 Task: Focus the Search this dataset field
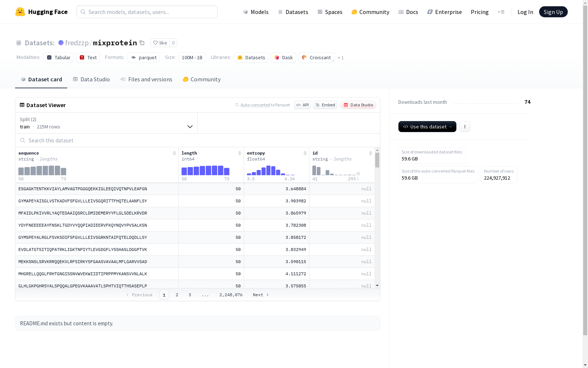tap(198, 140)
